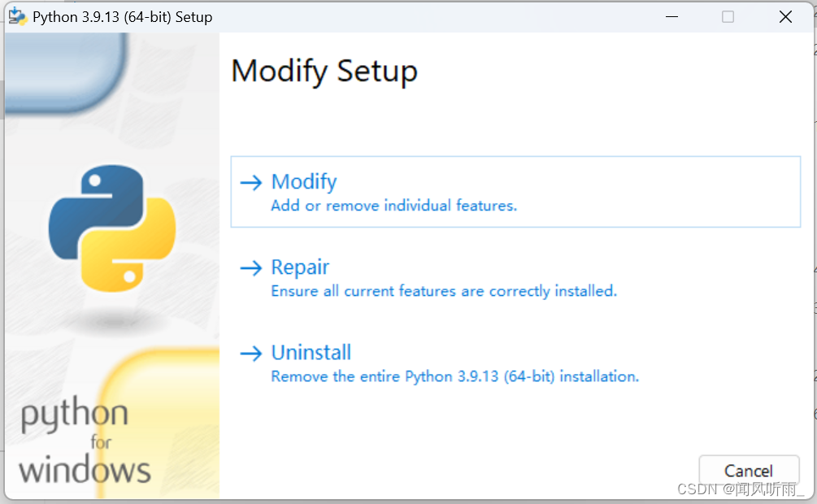
Task: Click the highlighted Modify option box
Action: pyautogui.click(x=516, y=192)
